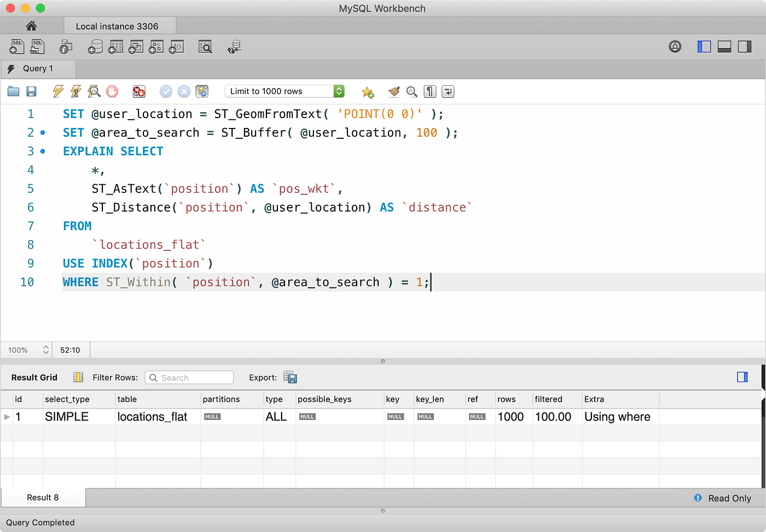This screenshot has width=766, height=532.
Task: Switch to the Local instance 3306 tab
Action: coord(119,25)
